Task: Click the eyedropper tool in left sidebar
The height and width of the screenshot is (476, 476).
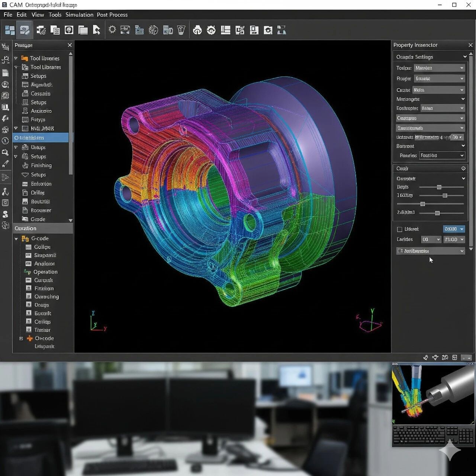Action: (5, 164)
